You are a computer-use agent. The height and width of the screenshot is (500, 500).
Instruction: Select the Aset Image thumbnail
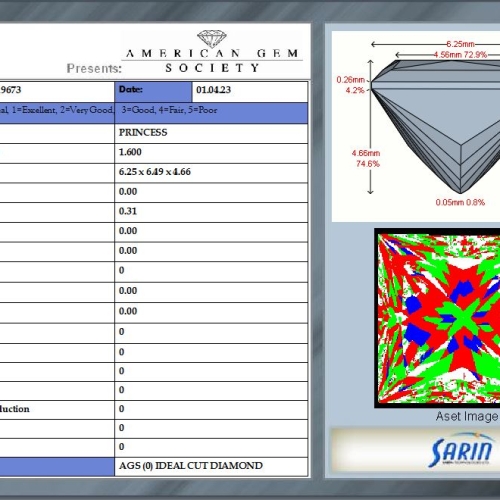(437, 318)
